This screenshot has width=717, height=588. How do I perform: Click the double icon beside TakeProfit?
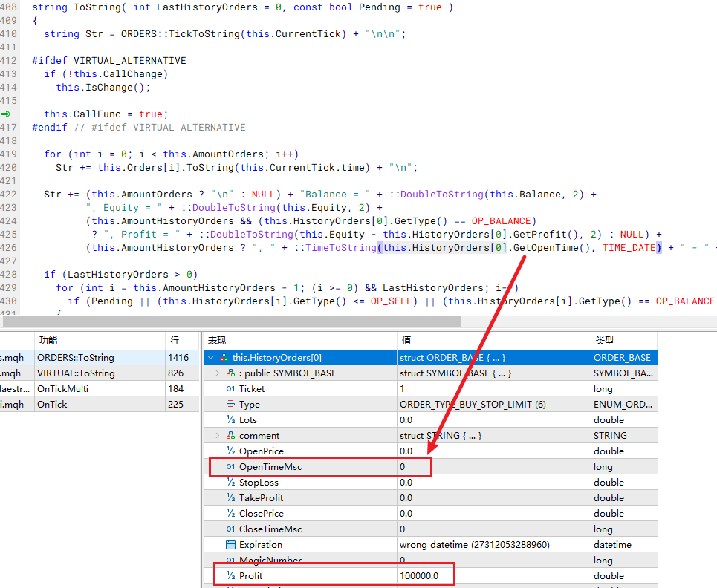tap(230, 497)
